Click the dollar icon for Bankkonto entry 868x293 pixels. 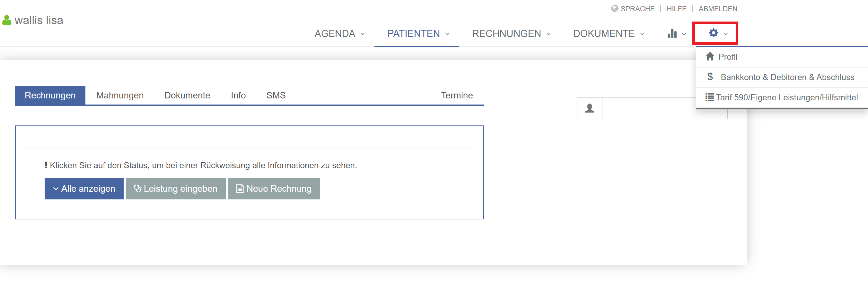(710, 77)
